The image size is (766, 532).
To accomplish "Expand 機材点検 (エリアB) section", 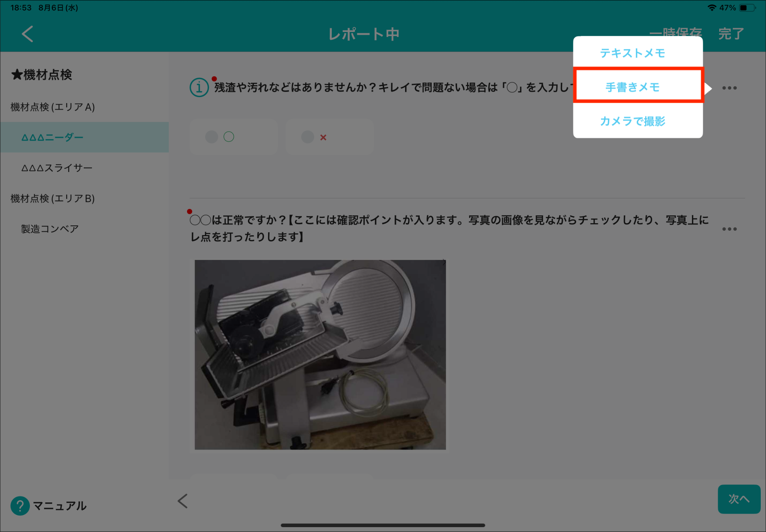I will (x=53, y=199).
